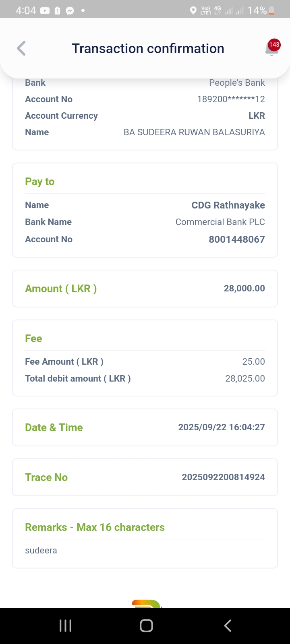Tap the total debit amount 28,025.00

coord(245,378)
